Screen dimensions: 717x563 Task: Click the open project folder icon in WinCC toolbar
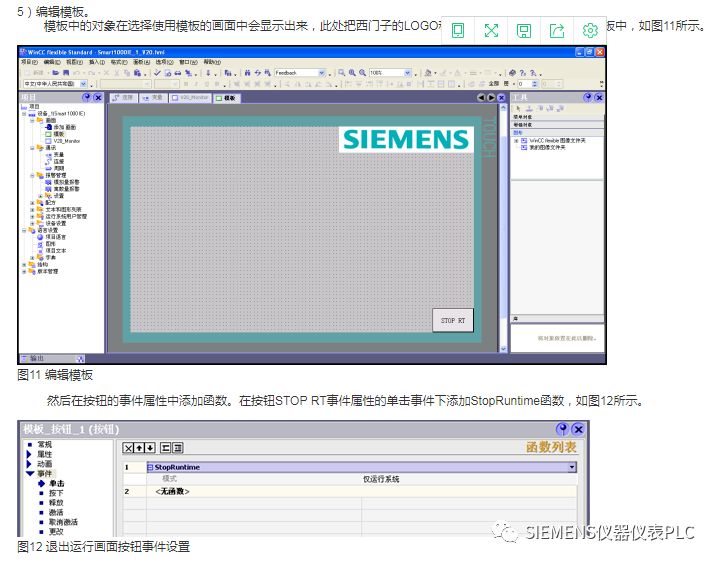coord(56,73)
